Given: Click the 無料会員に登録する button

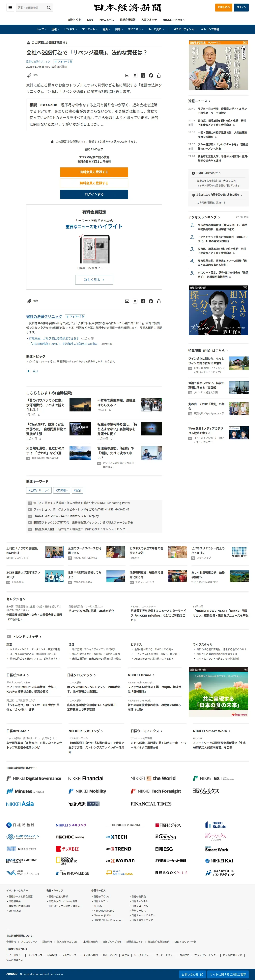Looking at the screenshot, I should [94, 183].
